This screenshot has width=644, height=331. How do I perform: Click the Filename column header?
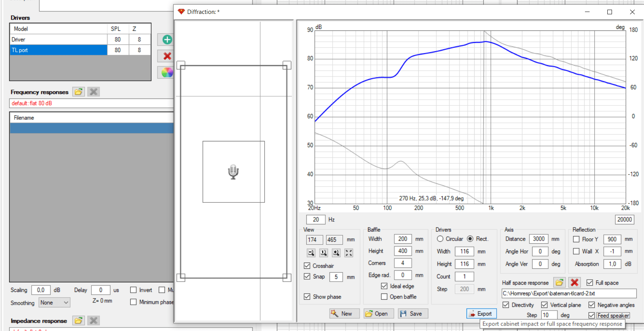coord(92,117)
